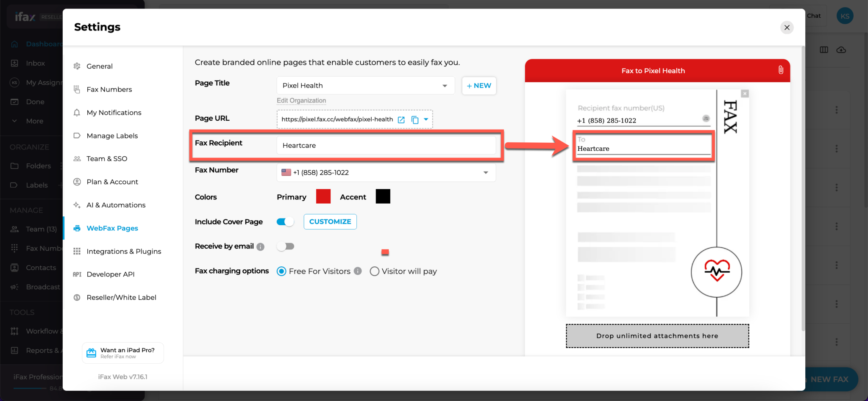Copy the Page URL using the copy icon

pos(414,119)
